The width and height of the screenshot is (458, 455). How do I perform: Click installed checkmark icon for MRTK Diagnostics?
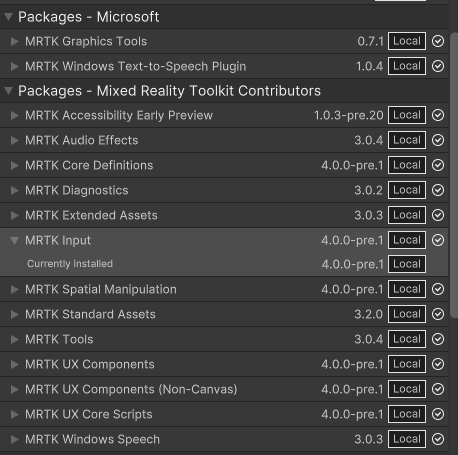tap(438, 190)
